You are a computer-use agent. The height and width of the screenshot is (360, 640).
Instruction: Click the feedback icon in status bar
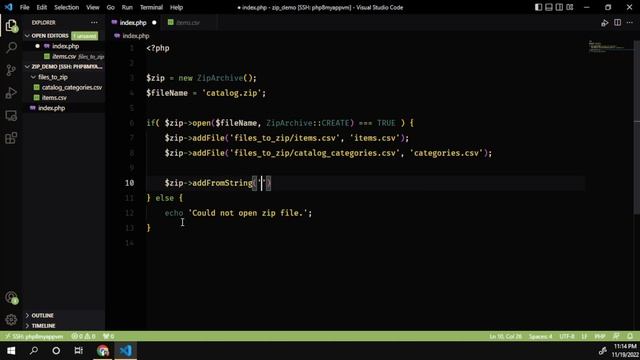(x=616, y=336)
